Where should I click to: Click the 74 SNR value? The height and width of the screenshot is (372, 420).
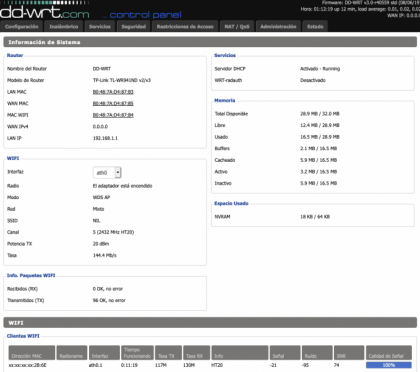(x=337, y=365)
